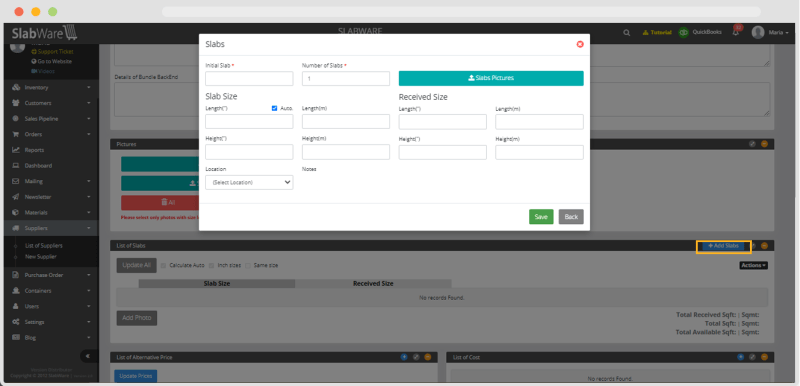
Task: Click the QuickBooks green logo icon
Action: tap(683, 32)
